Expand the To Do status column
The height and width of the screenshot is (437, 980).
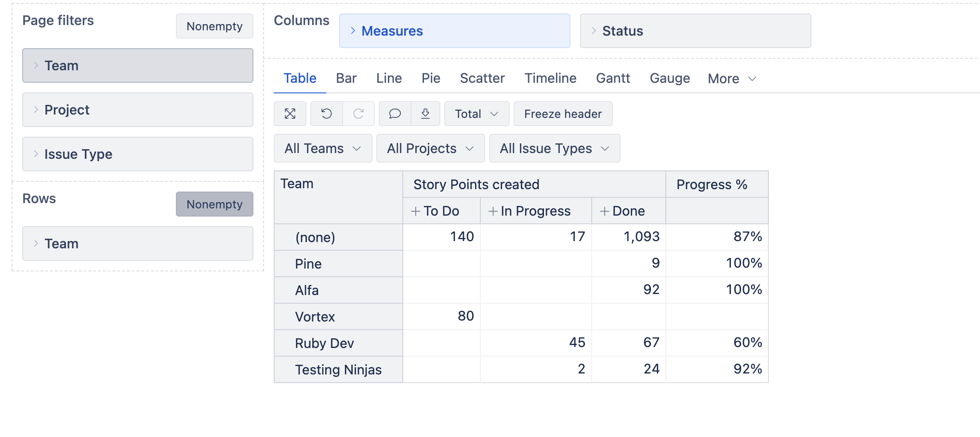pos(416,211)
